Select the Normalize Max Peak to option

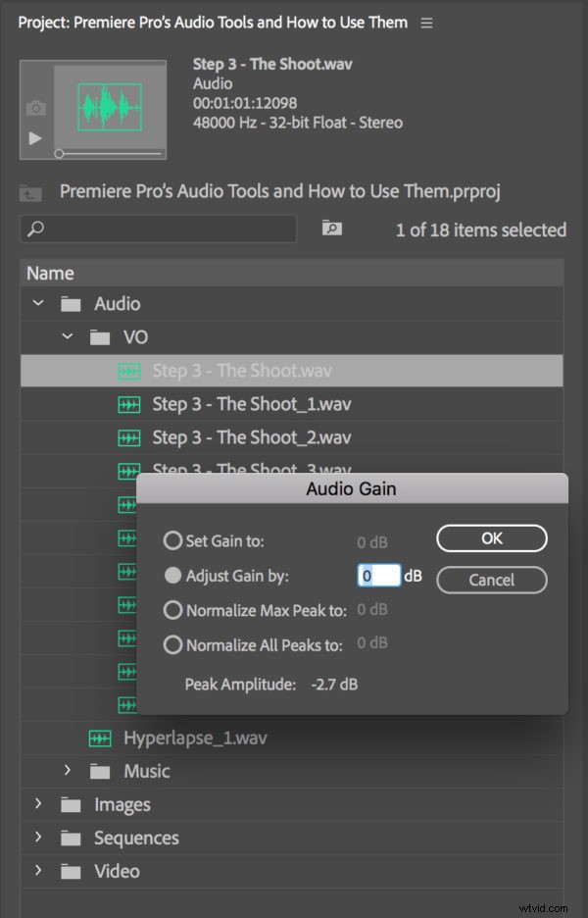[172, 609]
